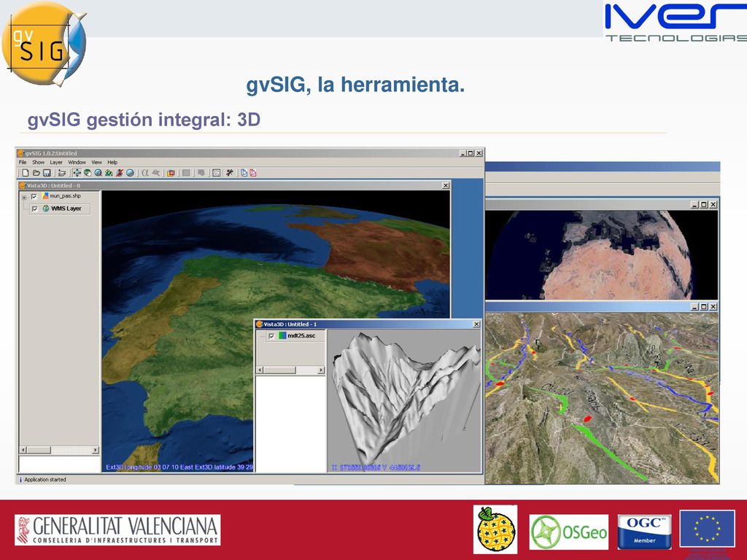Viewport: 747px width, 560px height.
Task: Click the grey mdt25 terrain model view
Action: click(404, 400)
